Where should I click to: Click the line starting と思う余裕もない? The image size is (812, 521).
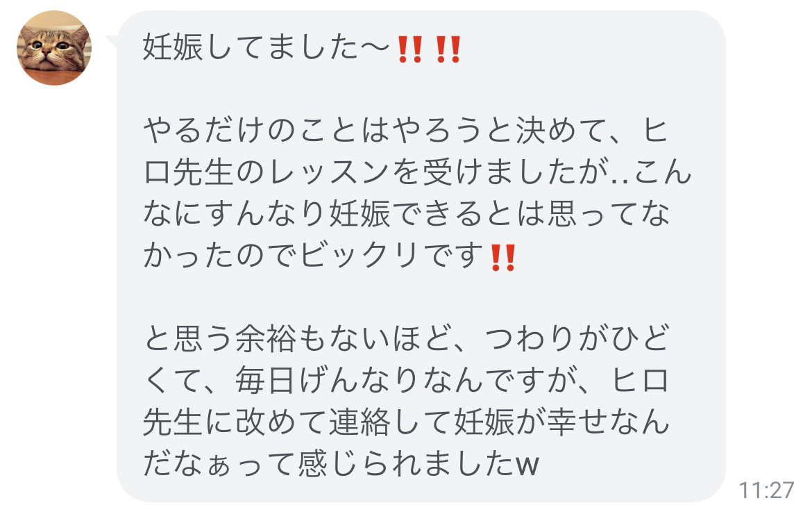[x=407, y=338]
